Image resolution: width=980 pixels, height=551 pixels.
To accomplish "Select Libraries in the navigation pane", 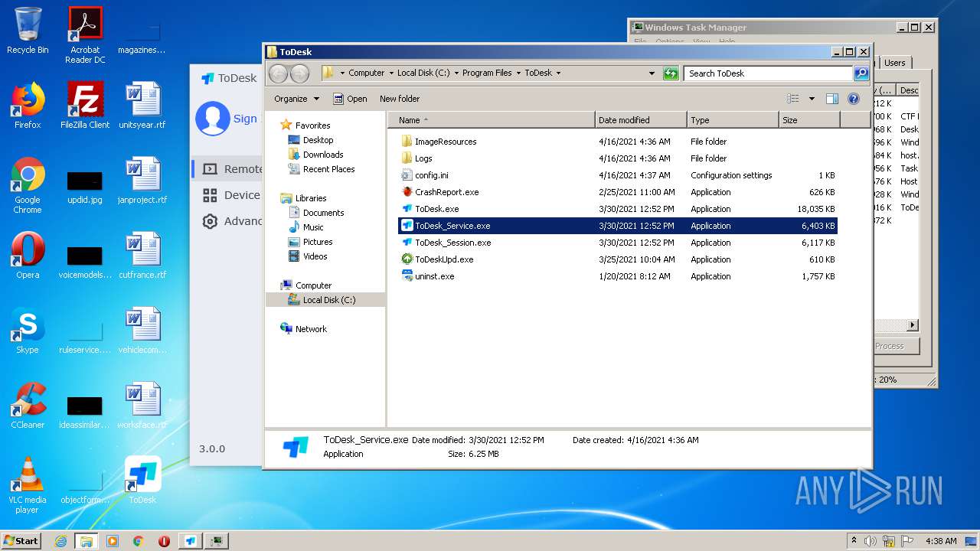I will coord(303,198).
